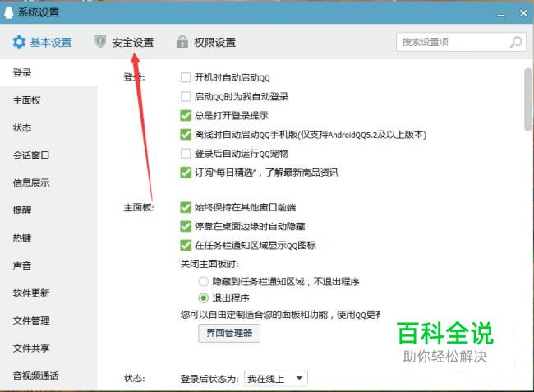Image resolution: width=534 pixels, height=392 pixels.
Task: Select 退出程序 radio option
Action: tap(203, 298)
